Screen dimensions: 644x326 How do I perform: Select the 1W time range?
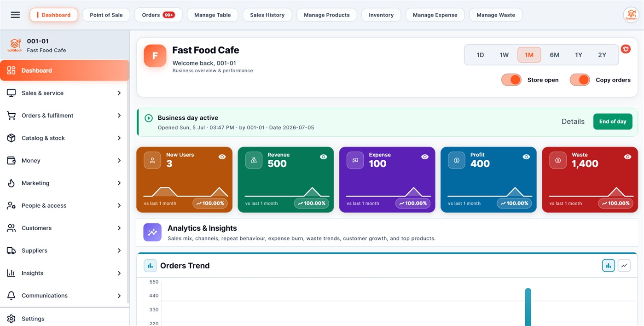coord(504,55)
